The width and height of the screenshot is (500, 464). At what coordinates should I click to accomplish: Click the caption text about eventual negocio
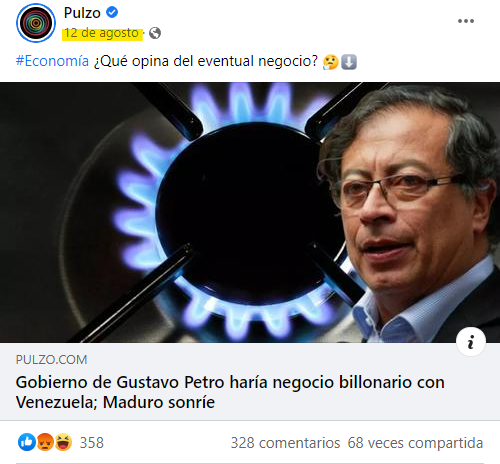206,61
